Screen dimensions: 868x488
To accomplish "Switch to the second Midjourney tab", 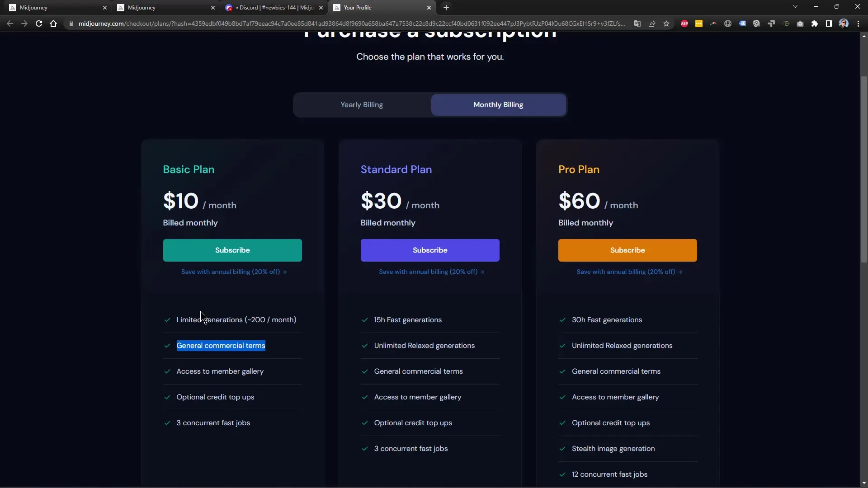I will pyautogui.click(x=142, y=7).
